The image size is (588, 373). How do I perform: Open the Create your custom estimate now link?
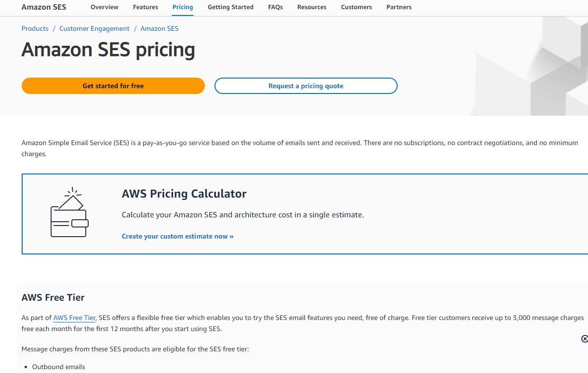pos(177,236)
